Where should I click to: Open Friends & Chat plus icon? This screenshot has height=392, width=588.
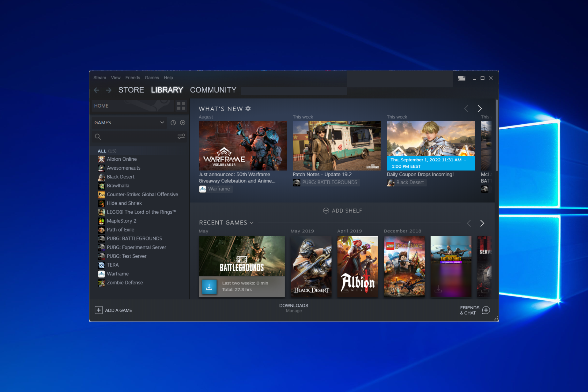tap(486, 310)
